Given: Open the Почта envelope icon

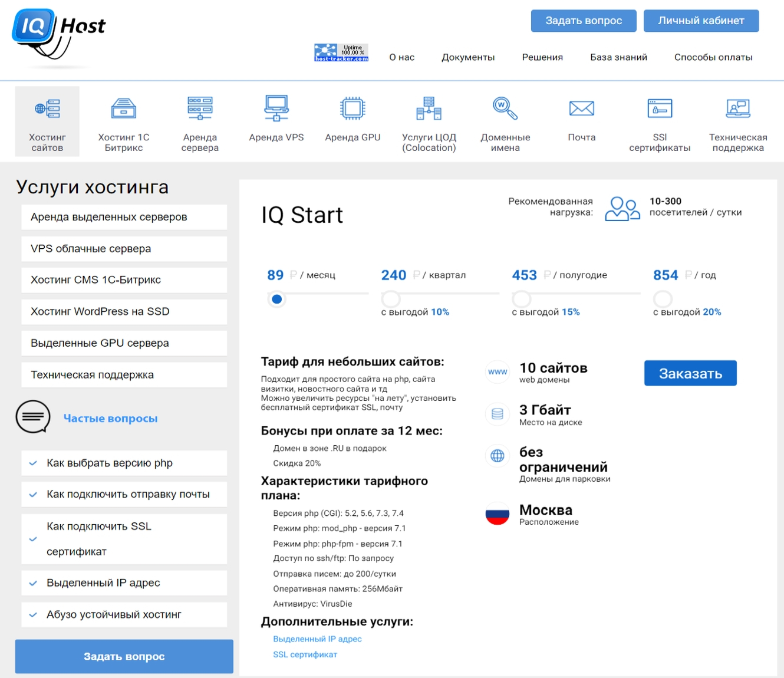Looking at the screenshot, I should pos(582,108).
